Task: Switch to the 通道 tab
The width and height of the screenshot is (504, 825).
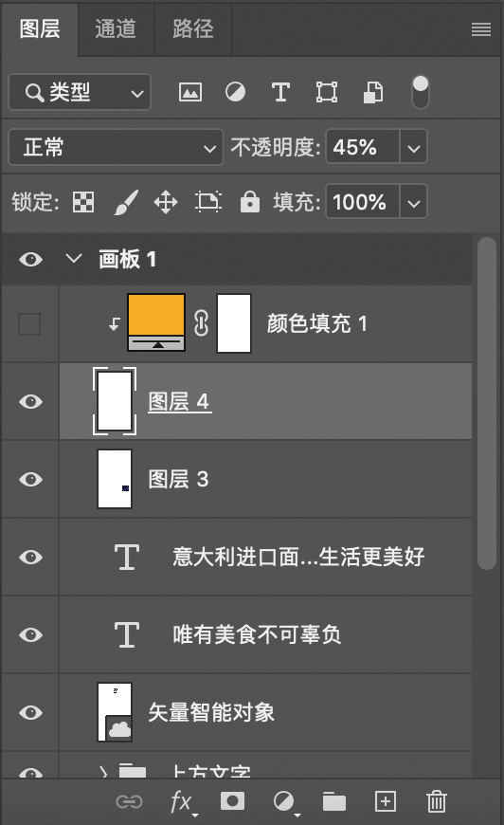Action: (116, 28)
